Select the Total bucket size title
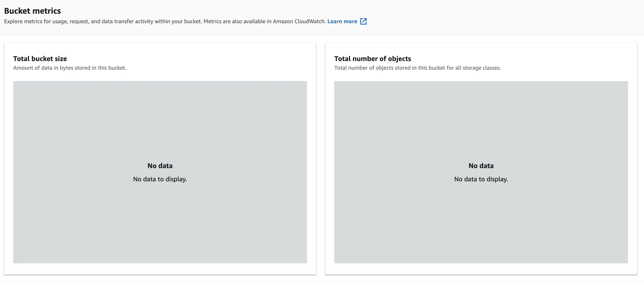The image size is (644, 287). pyautogui.click(x=40, y=59)
